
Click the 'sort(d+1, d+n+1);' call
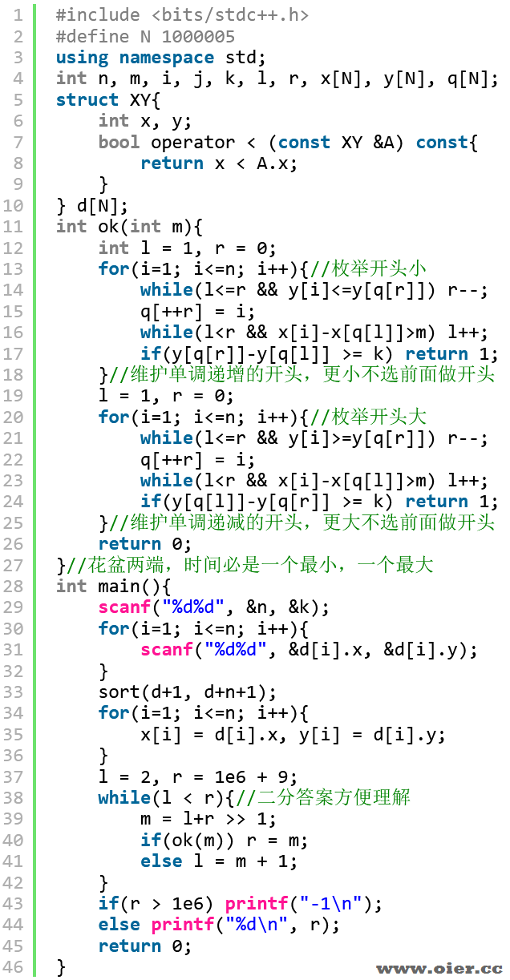[187, 692]
